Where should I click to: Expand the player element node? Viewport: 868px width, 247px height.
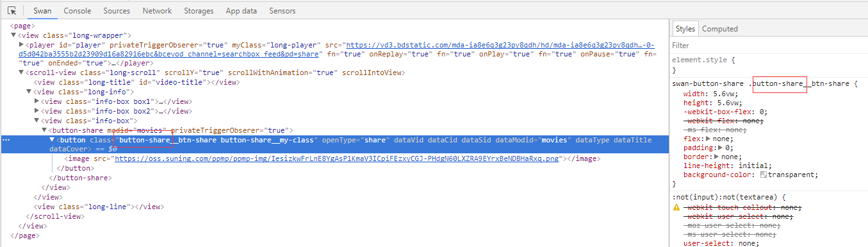[21, 46]
